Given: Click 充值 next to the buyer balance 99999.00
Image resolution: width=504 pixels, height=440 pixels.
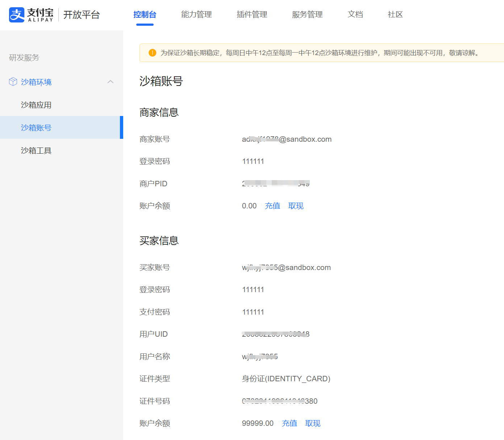Looking at the screenshot, I should (290, 423).
